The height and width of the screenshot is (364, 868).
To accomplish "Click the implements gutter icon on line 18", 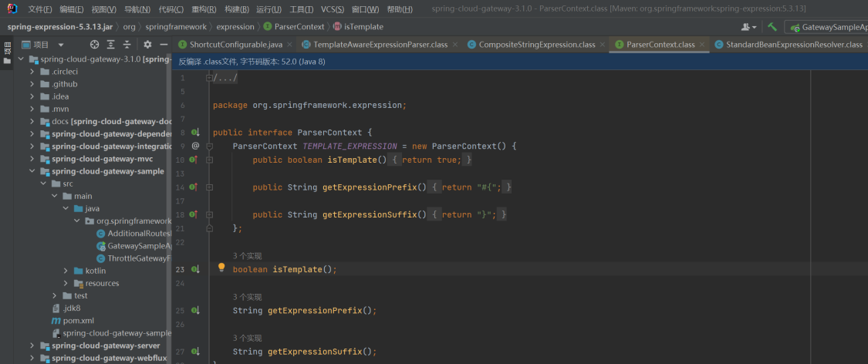I will (x=193, y=214).
